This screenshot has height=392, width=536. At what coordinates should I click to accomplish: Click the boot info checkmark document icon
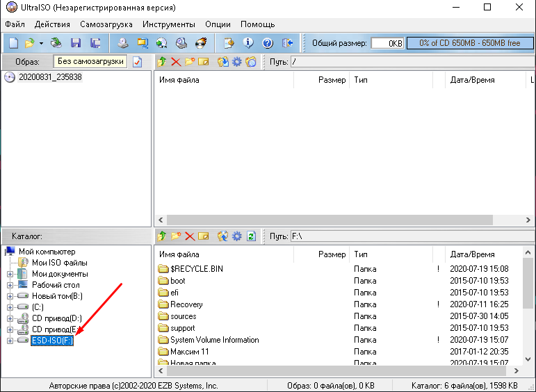(x=138, y=62)
